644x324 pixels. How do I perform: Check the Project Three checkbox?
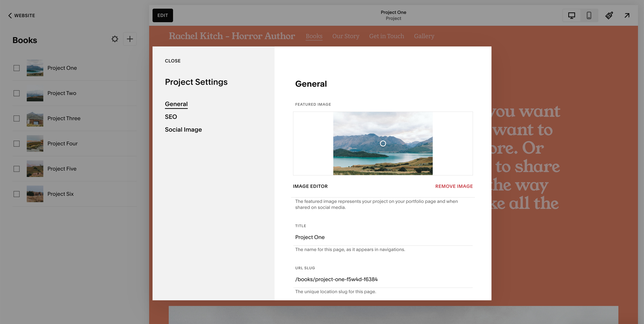pyautogui.click(x=17, y=119)
